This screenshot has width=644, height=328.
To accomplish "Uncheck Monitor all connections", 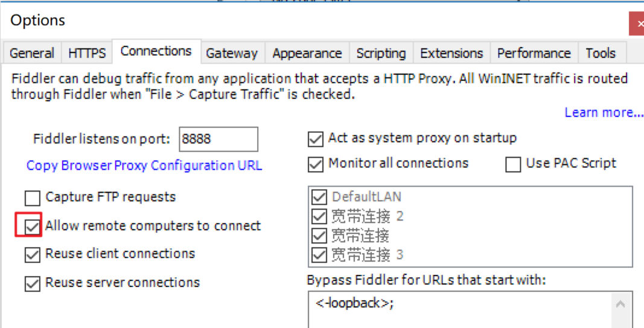I will click(316, 164).
